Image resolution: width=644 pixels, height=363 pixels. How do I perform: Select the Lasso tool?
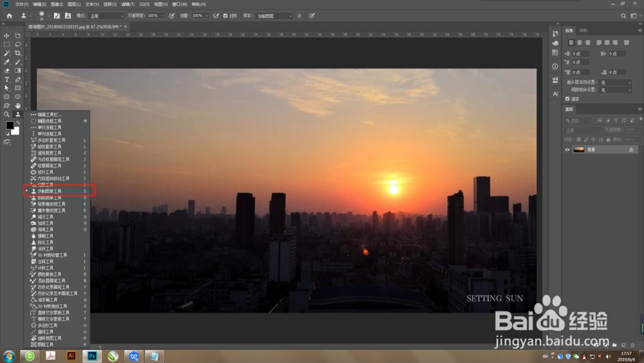17,44
